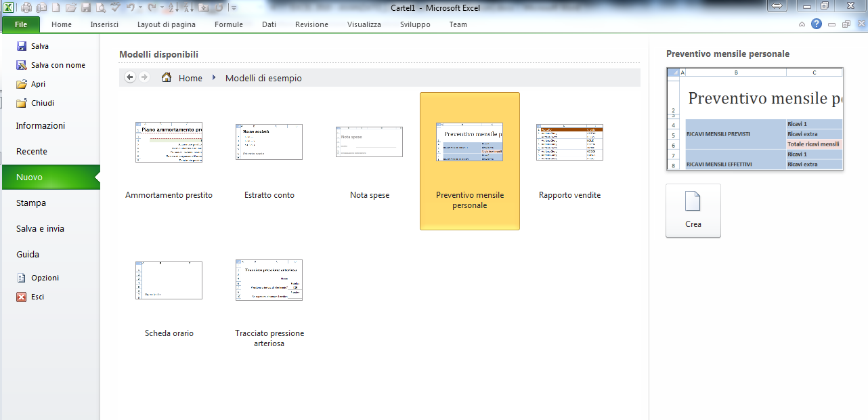Click the Chiudi folder icon in the sidebar
Image resolution: width=868 pixels, height=420 pixels.
click(22, 103)
